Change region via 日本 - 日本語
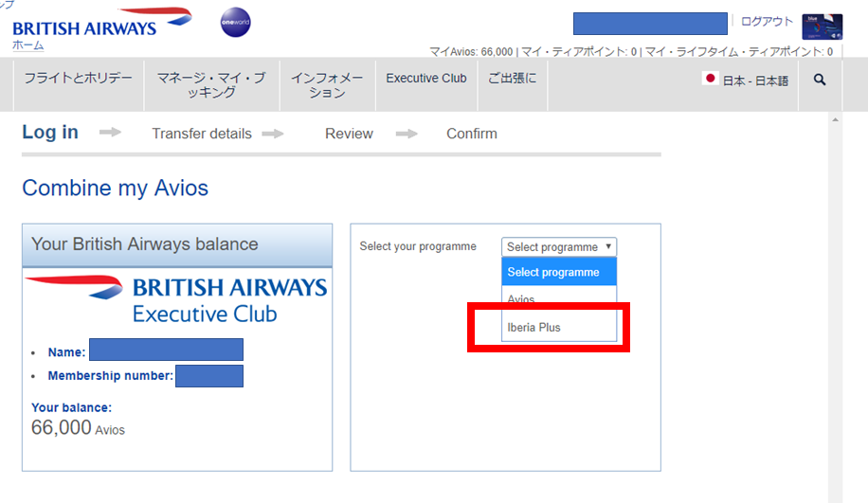The image size is (868, 503). 755,81
